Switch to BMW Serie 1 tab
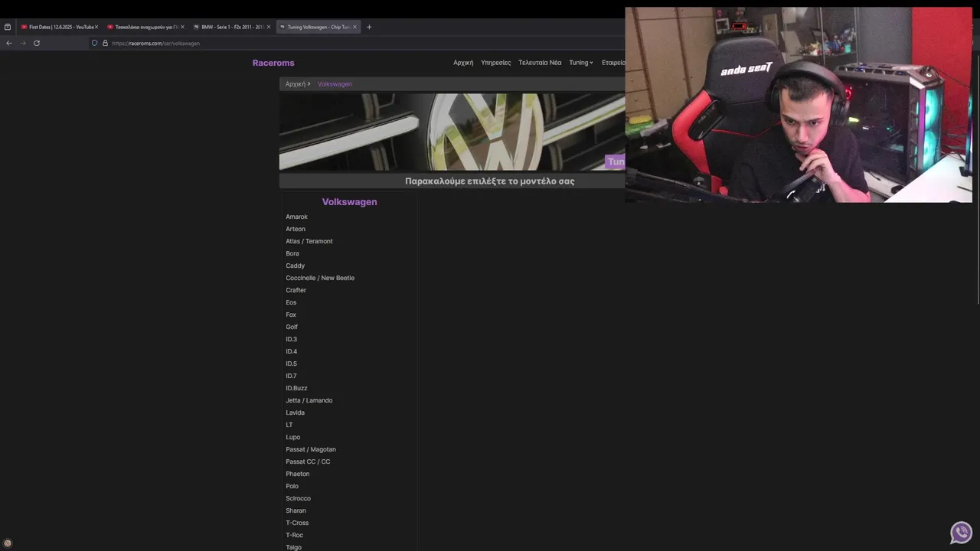 [x=231, y=27]
